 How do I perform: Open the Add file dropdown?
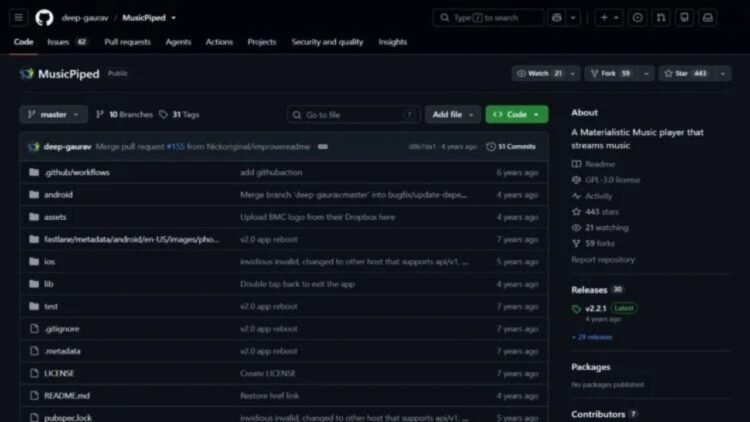click(453, 114)
